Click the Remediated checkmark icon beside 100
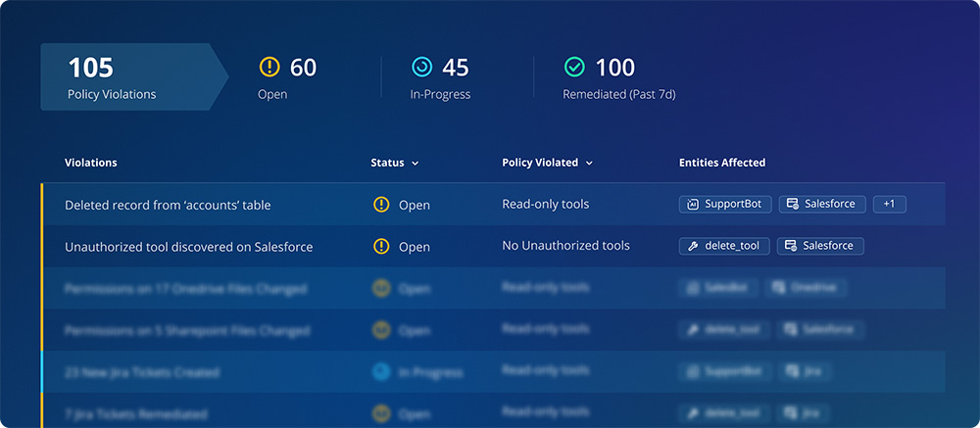The width and height of the screenshot is (980, 428). pos(574,68)
